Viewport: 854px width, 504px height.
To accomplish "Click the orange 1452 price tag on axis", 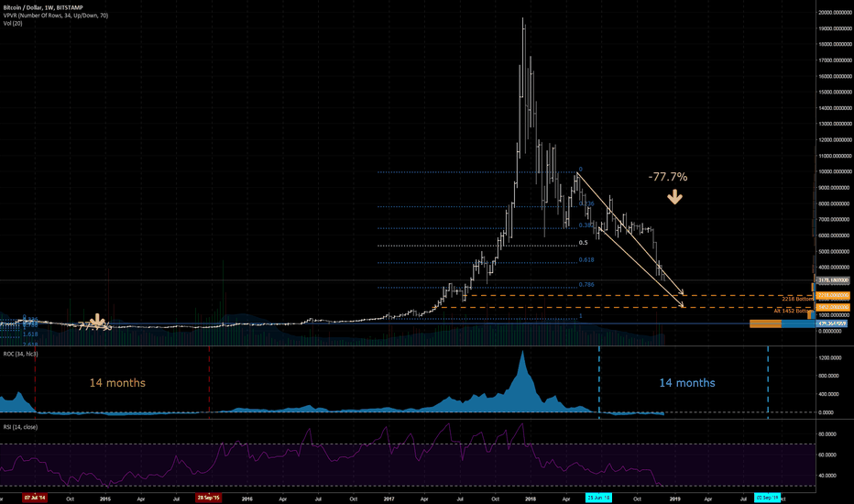I will tap(833, 307).
